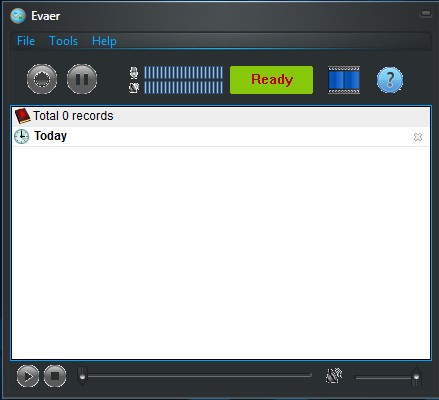Mute playback via the bottom speaker icon
The height and width of the screenshot is (400, 439).
(334, 376)
